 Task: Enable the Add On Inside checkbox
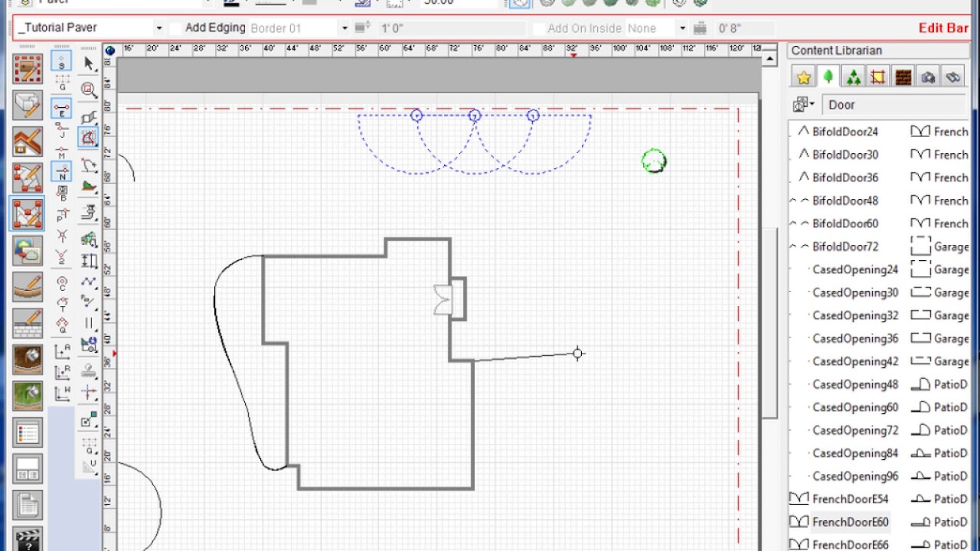(539, 28)
